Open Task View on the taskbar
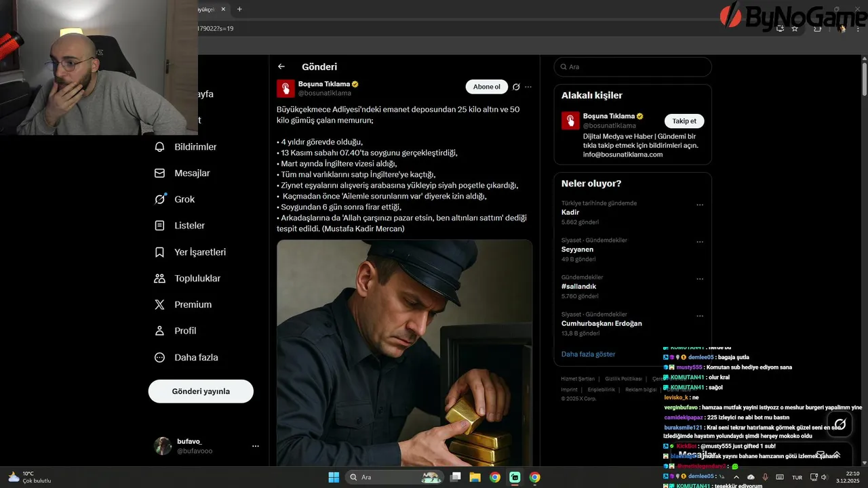 (x=456, y=477)
